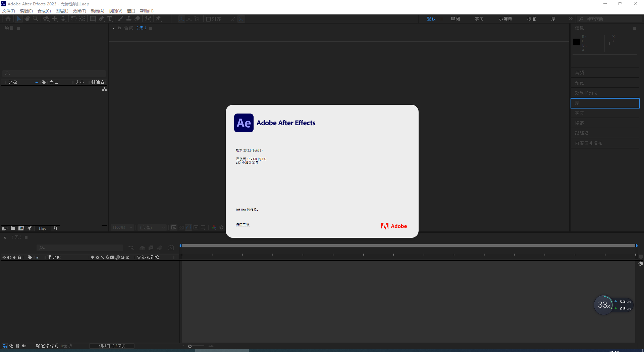644x352 pixels.
Task: Click the trash icon in Project panel
Action: (x=55, y=228)
